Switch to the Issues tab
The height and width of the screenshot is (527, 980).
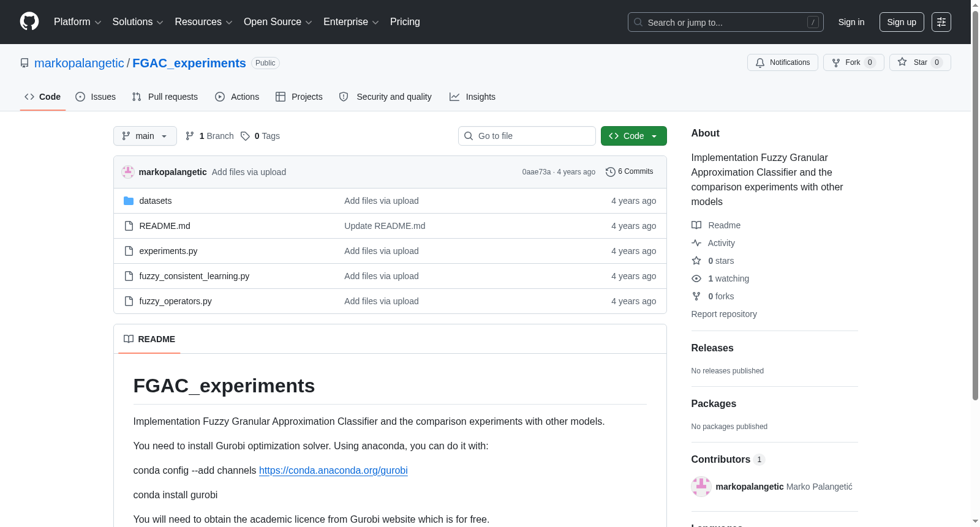pyautogui.click(x=96, y=97)
